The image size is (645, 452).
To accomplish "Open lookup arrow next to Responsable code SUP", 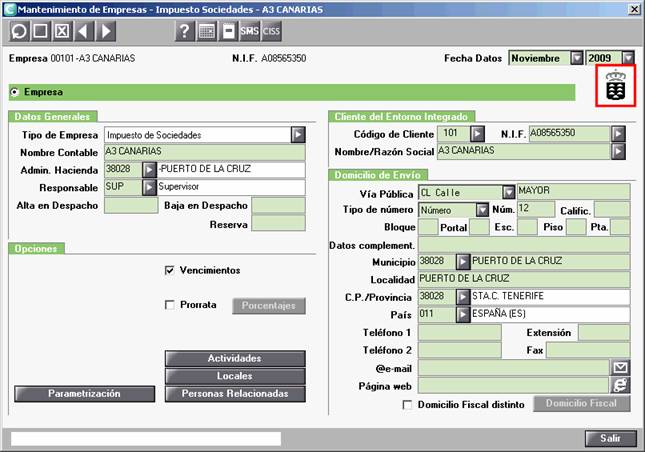I will tap(149, 187).
